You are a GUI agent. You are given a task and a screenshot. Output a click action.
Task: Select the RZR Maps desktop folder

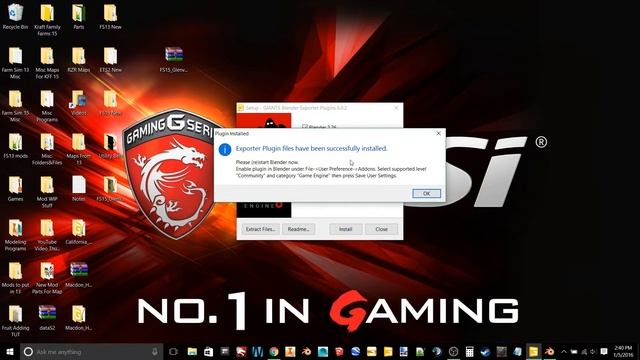[79, 60]
